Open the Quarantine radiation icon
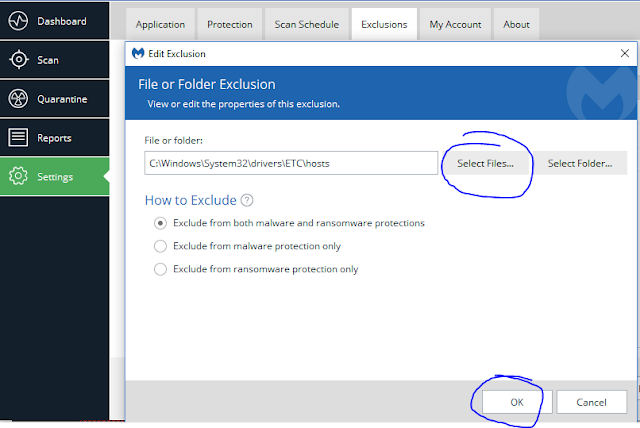640x428 pixels. [18, 98]
